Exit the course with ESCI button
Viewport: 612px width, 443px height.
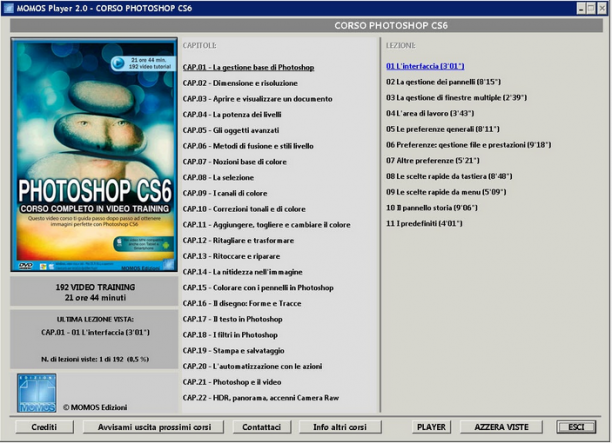click(576, 427)
